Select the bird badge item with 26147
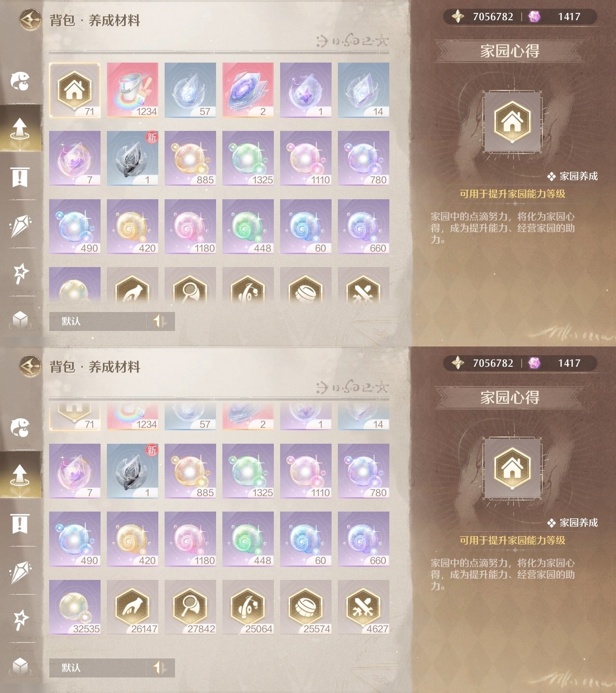 (132, 607)
